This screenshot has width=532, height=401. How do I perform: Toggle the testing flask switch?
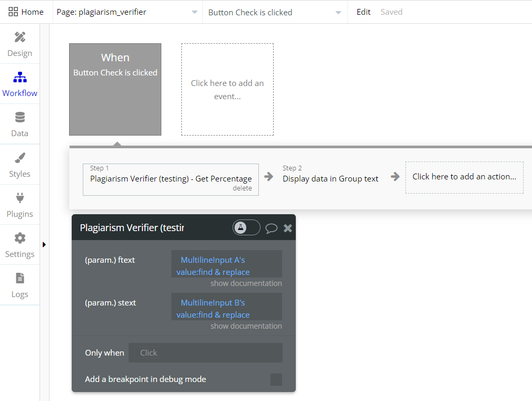tap(246, 227)
